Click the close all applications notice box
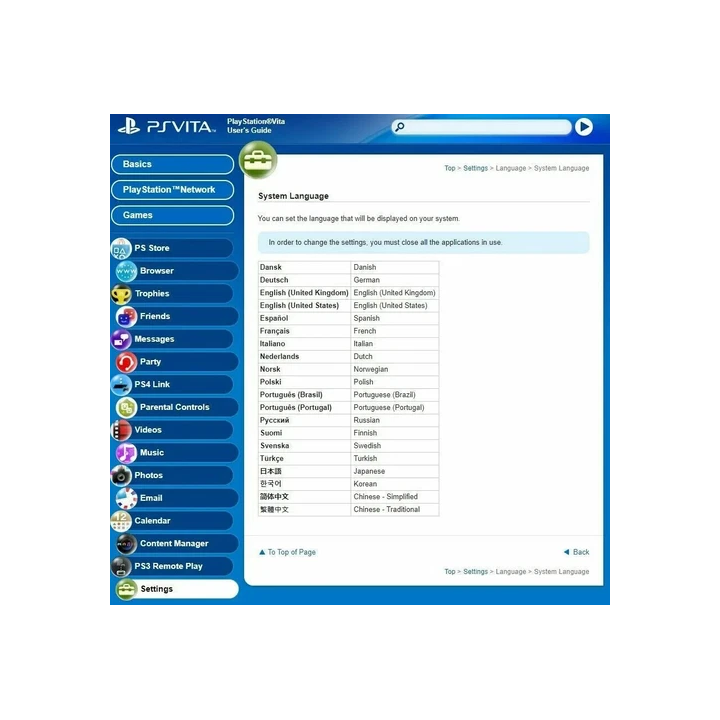This screenshot has width=720, height=720. [423, 242]
